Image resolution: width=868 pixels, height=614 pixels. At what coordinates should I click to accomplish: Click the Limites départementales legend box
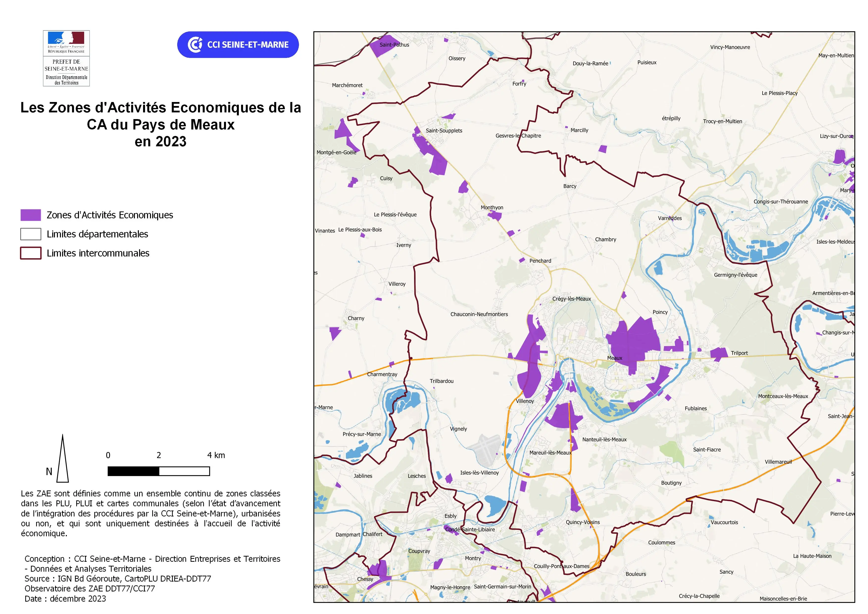[x=31, y=234]
